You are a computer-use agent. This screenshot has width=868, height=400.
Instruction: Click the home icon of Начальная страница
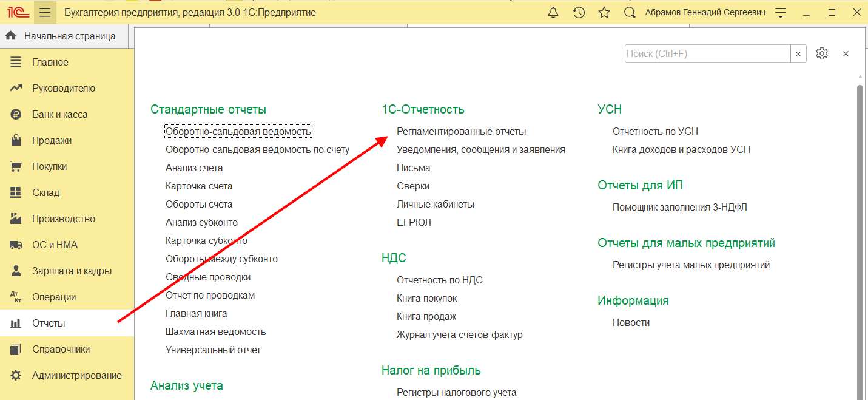10,36
